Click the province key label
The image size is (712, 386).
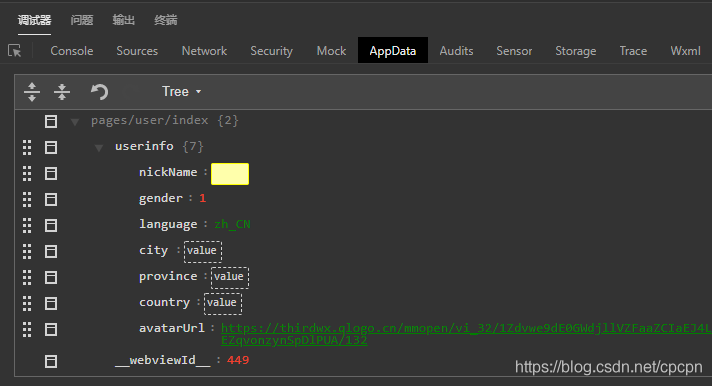pyautogui.click(x=168, y=276)
